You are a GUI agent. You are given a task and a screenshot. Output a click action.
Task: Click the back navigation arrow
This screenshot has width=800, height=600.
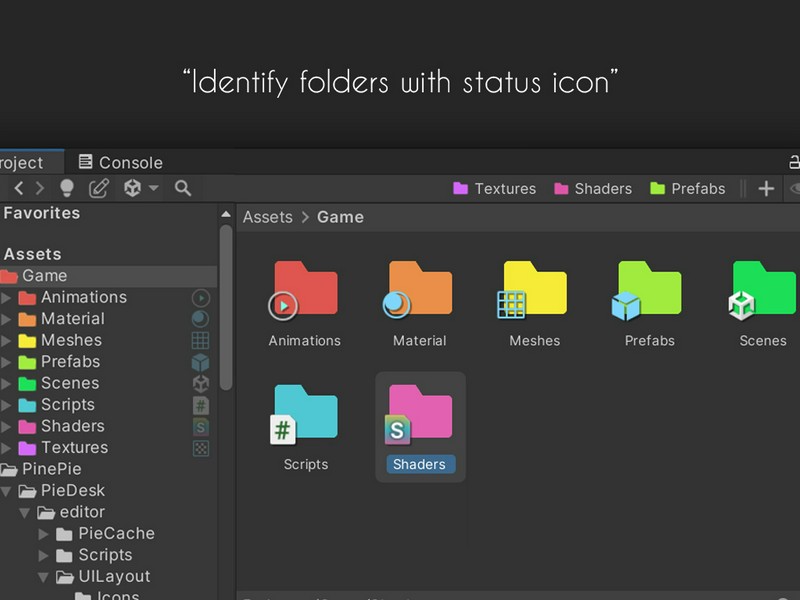pyautogui.click(x=19, y=188)
